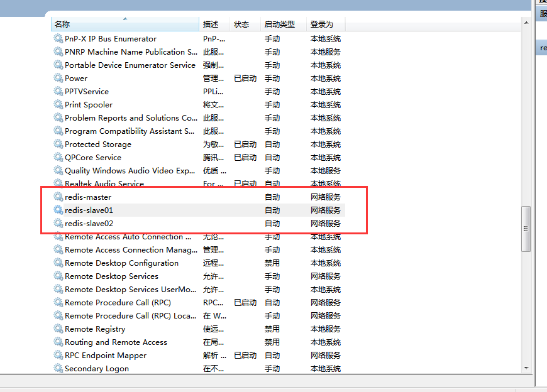Image resolution: width=547 pixels, height=392 pixels.
Task: Click the icon beside Problem Reports and Solutions
Action: tap(58, 117)
